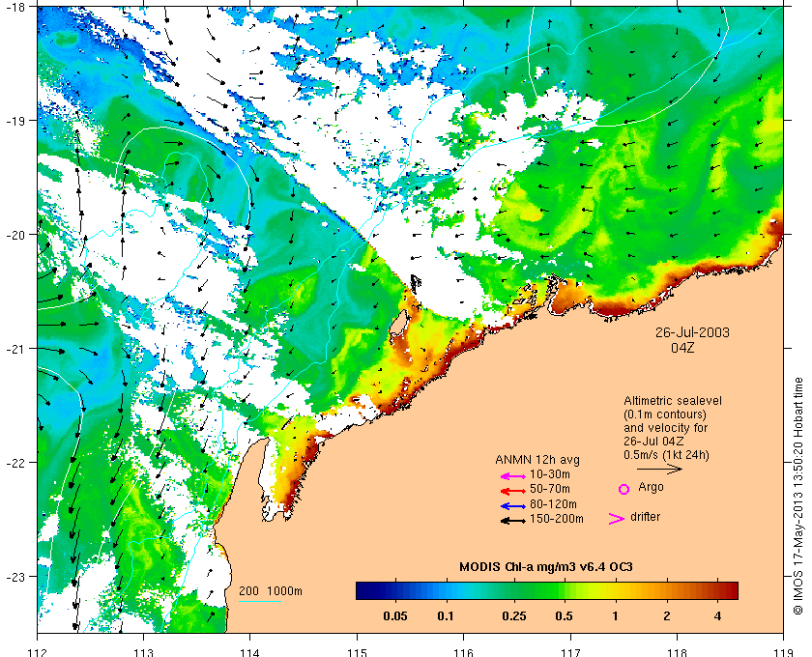Screen dimensions: 812x657
Task: Click the '200 1000m' isobath label
Action: [x=271, y=591]
